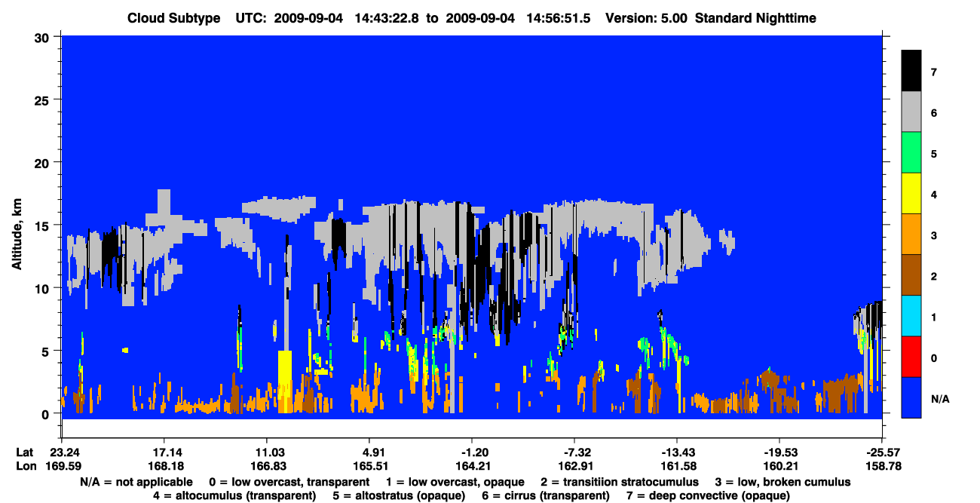This screenshot has height=503, width=980.
Task: Click the x-axis 'Lon' row label
Action: point(26,466)
